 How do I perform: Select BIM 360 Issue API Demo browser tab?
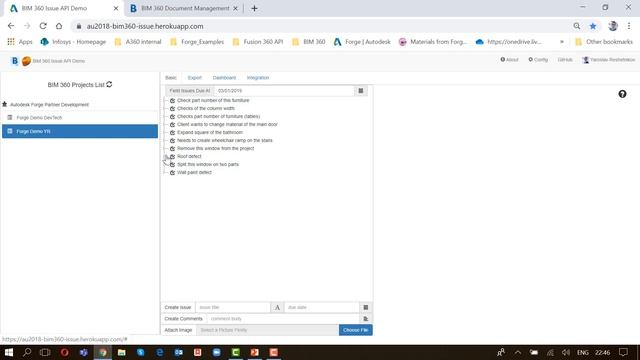tap(54, 8)
